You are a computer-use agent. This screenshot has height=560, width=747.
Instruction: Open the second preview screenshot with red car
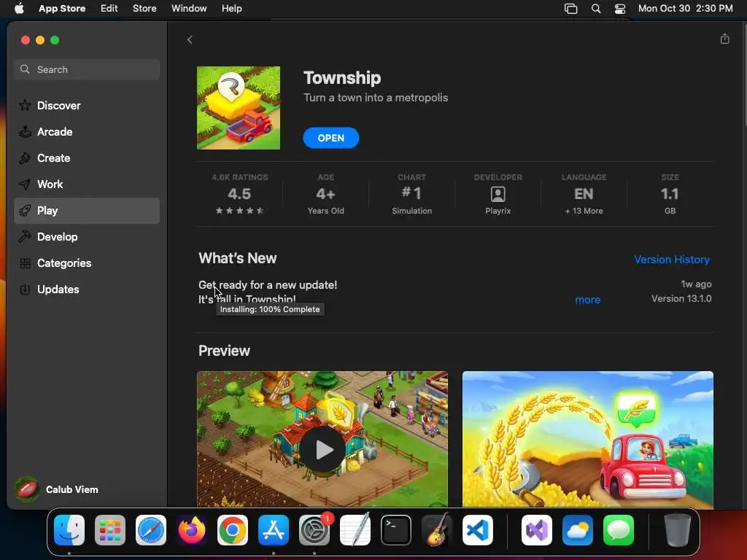tap(588, 439)
